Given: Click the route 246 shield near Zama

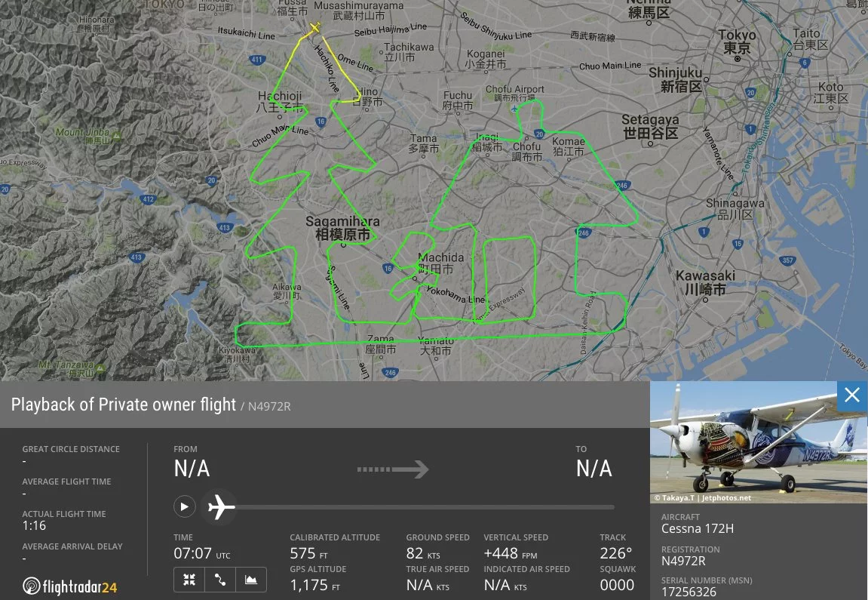Looking at the screenshot, I should click(x=390, y=372).
